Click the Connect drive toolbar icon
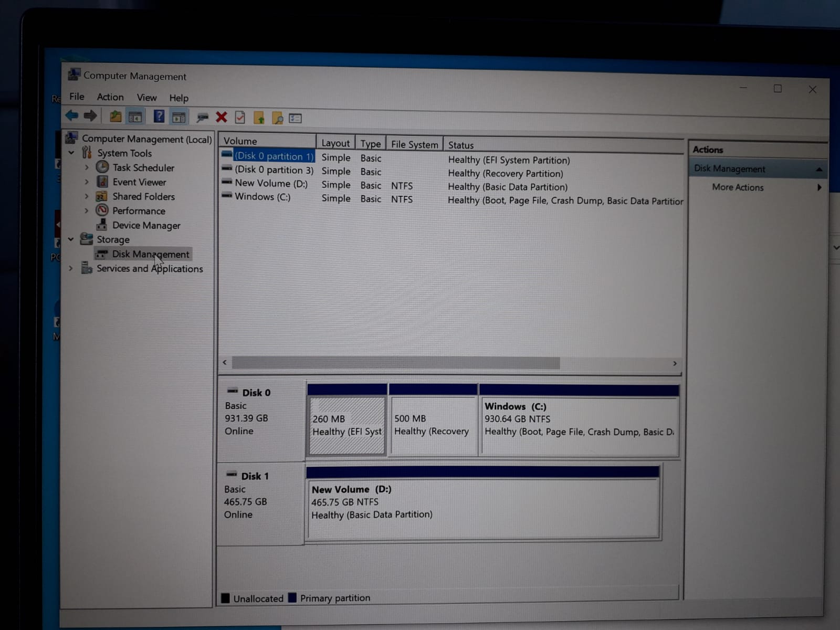The image size is (840, 630). (x=202, y=118)
